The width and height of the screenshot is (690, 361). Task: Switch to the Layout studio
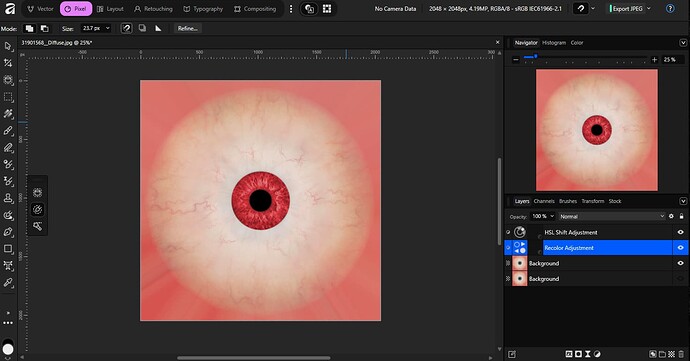click(x=110, y=9)
